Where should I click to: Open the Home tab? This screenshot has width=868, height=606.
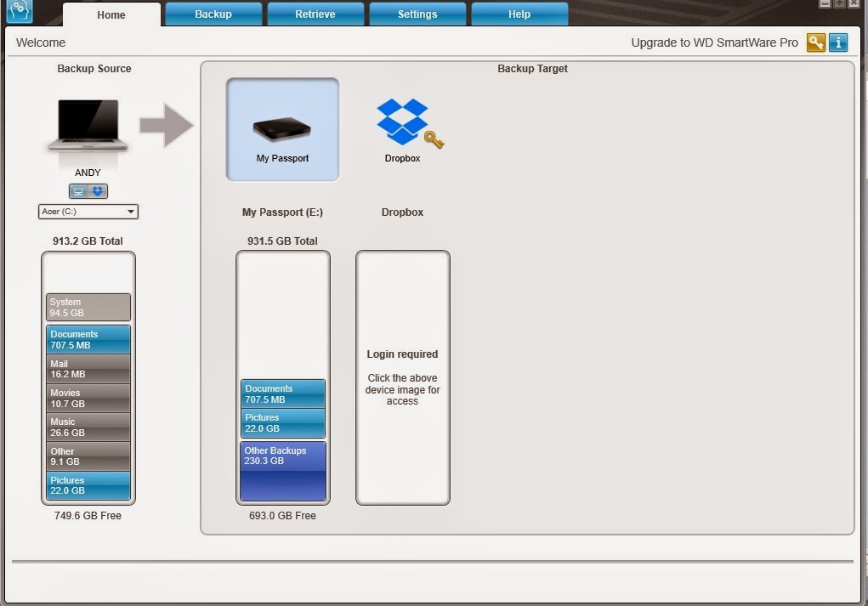pos(111,15)
